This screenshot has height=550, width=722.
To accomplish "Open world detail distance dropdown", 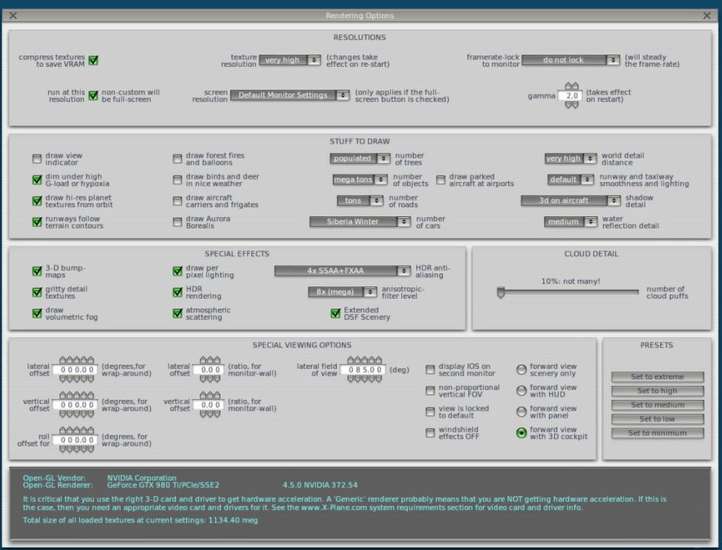I will (x=571, y=159).
